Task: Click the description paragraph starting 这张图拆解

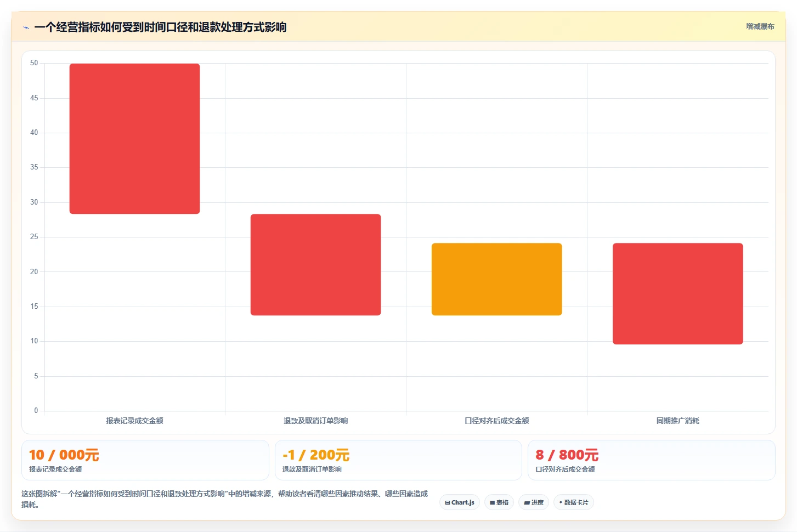Action: [x=225, y=499]
